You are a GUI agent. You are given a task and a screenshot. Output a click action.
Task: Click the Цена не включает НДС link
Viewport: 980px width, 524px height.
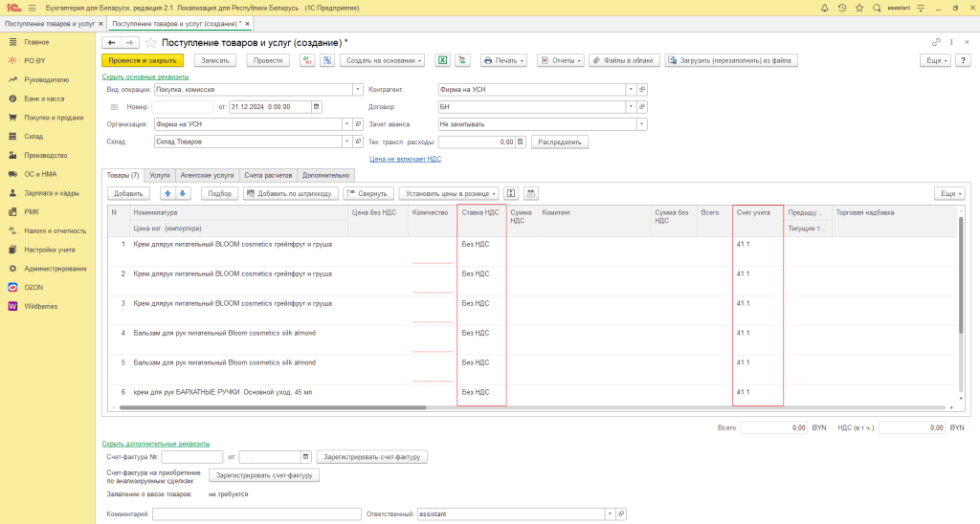click(x=405, y=159)
